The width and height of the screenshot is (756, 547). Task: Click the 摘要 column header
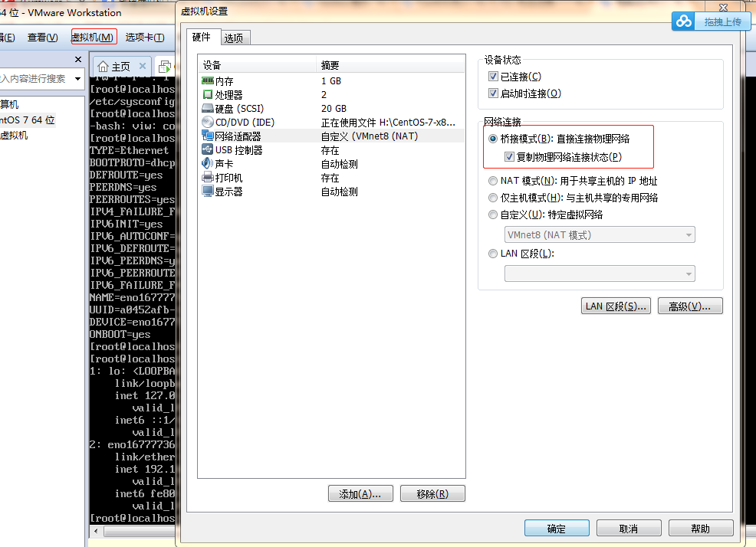click(x=390, y=65)
